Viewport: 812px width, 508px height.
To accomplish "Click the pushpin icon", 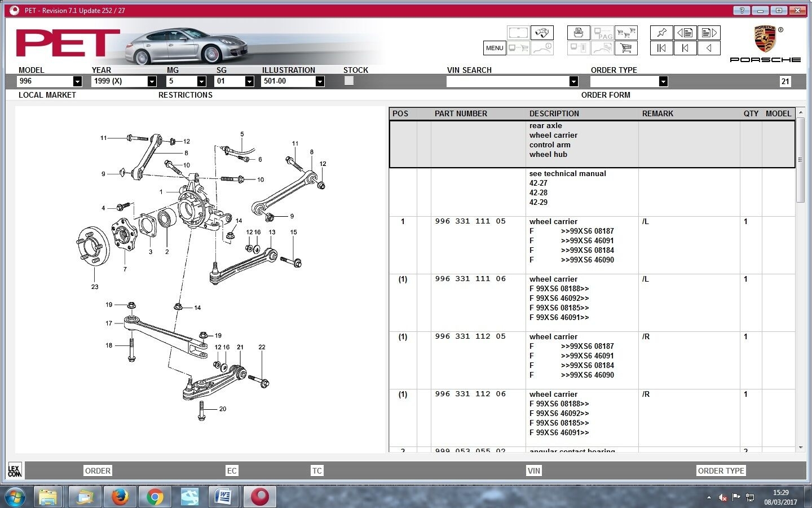I will pyautogui.click(x=661, y=33).
